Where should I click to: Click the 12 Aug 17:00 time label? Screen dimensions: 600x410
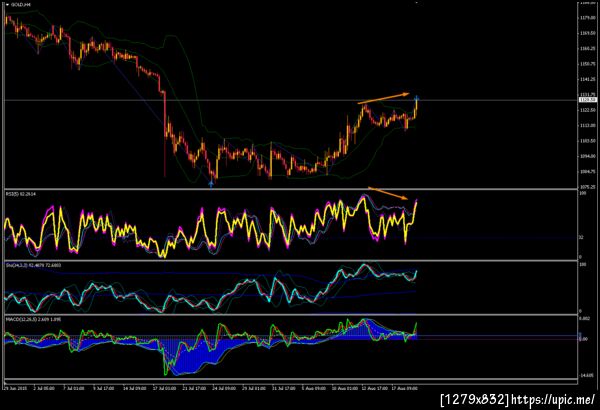point(374,388)
